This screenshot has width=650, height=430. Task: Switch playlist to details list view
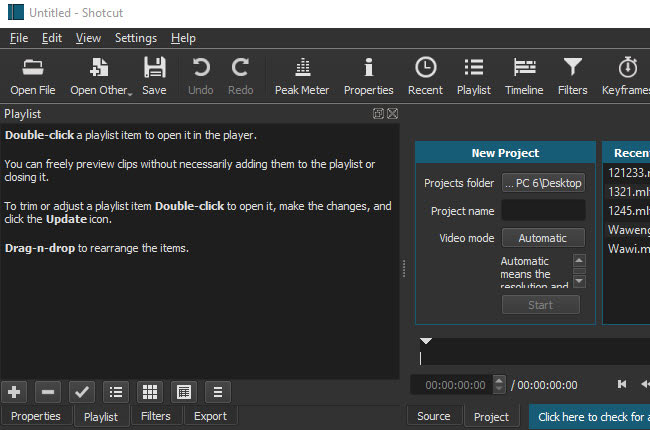(x=116, y=392)
